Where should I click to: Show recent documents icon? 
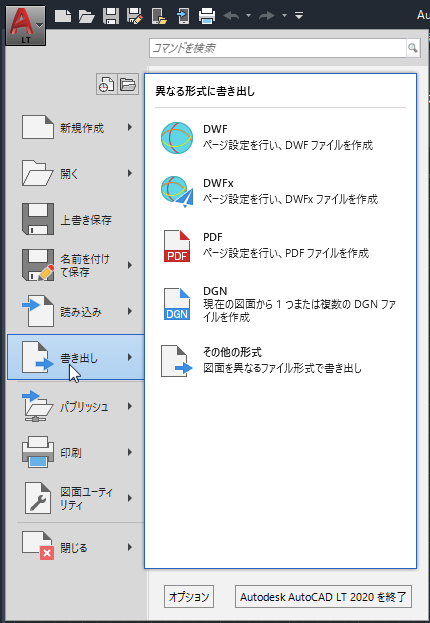[107, 84]
